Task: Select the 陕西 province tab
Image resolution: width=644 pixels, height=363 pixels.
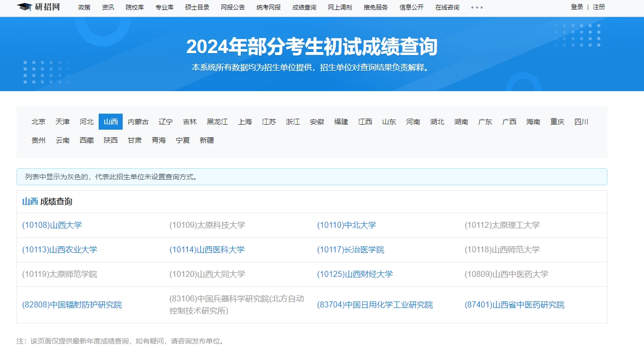Action: [x=111, y=140]
